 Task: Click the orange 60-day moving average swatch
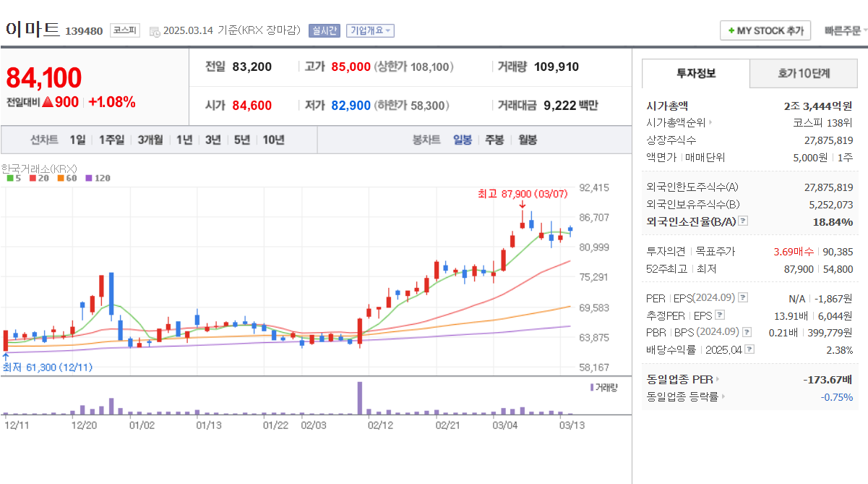pyautogui.click(x=61, y=178)
